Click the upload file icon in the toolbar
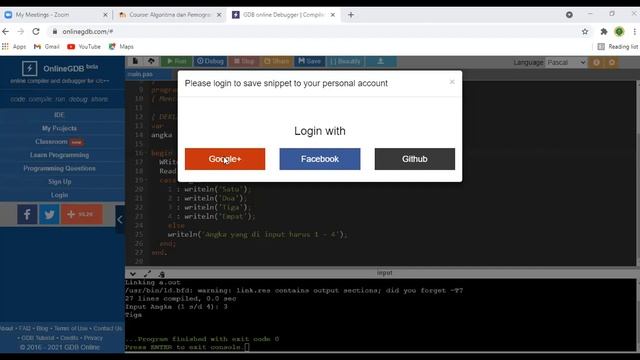 tap(151, 61)
